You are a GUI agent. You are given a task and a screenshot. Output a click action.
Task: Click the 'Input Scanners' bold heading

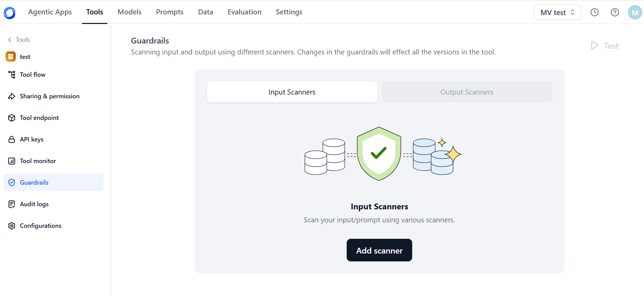click(x=379, y=207)
